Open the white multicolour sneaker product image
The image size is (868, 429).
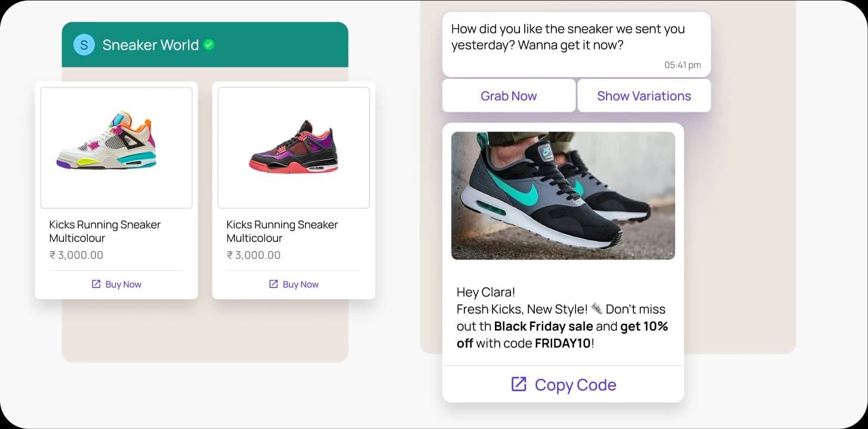coord(116,147)
